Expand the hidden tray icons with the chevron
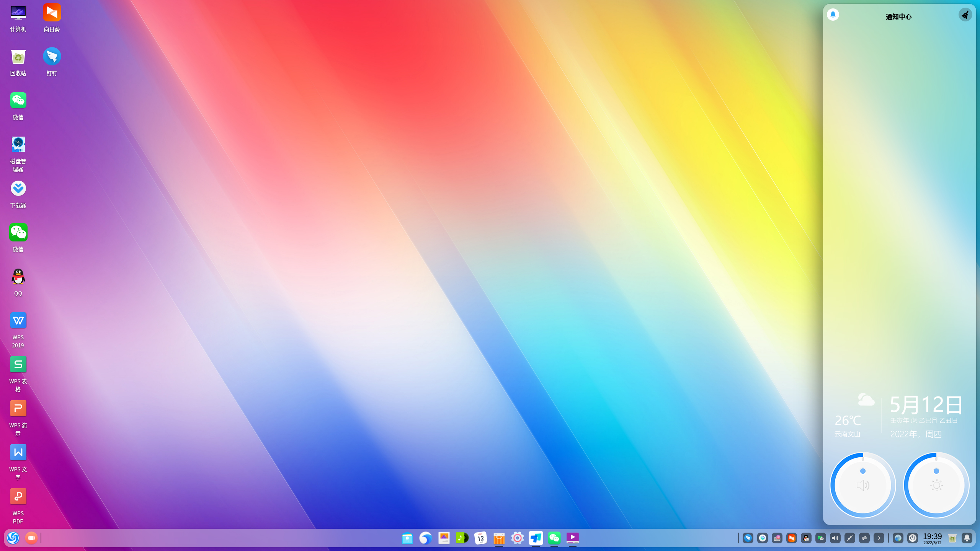 (879, 538)
